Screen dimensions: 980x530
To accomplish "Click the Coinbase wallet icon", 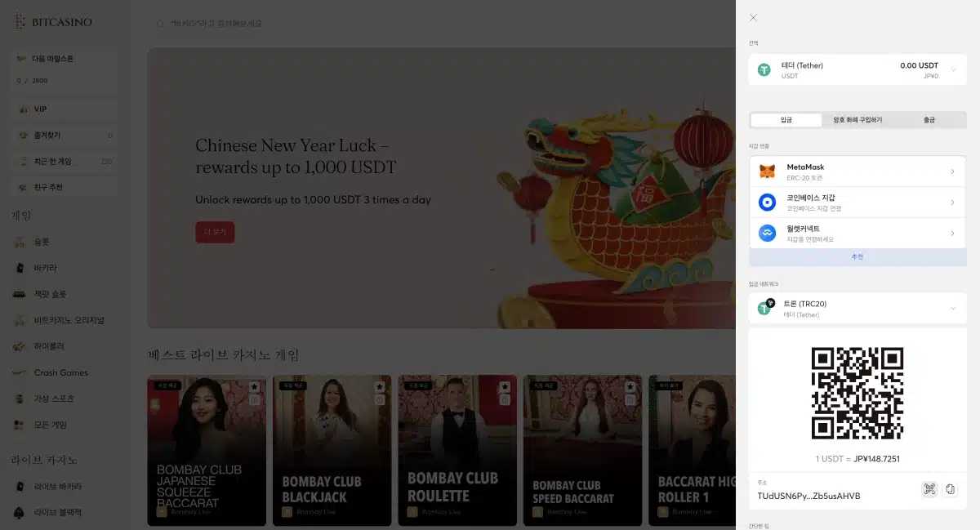I will tap(767, 203).
